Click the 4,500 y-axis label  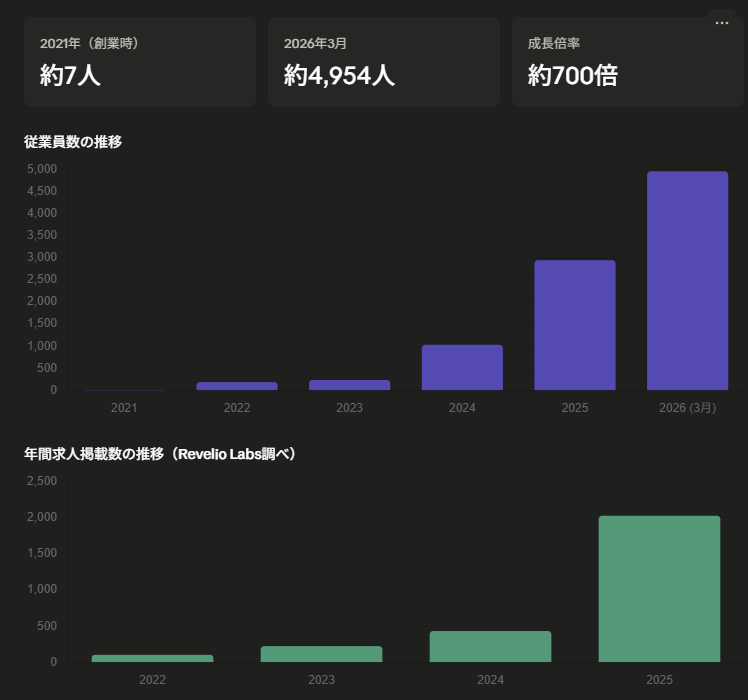(x=42, y=191)
